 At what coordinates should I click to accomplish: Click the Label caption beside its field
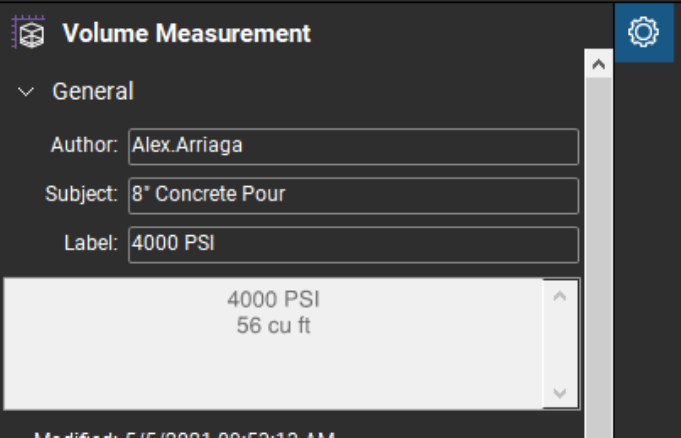[x=97, y=243]
